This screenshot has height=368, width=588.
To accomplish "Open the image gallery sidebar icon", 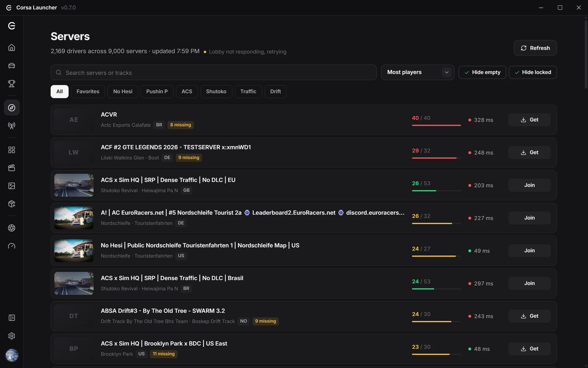I will pyautogui.click(x=12, y=186).
